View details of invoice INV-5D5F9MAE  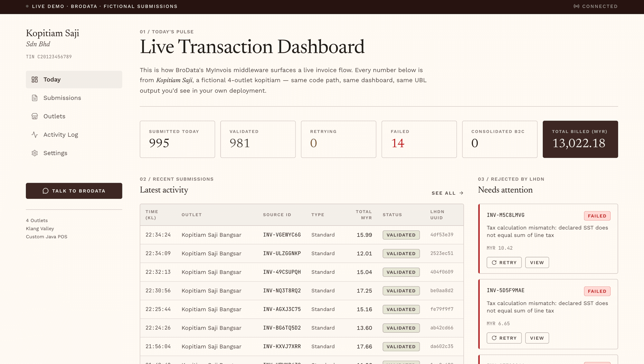(537, 338)
